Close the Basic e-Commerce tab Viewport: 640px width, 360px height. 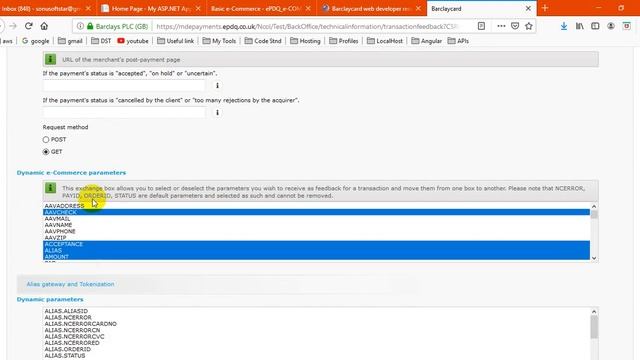coord(308,8)
